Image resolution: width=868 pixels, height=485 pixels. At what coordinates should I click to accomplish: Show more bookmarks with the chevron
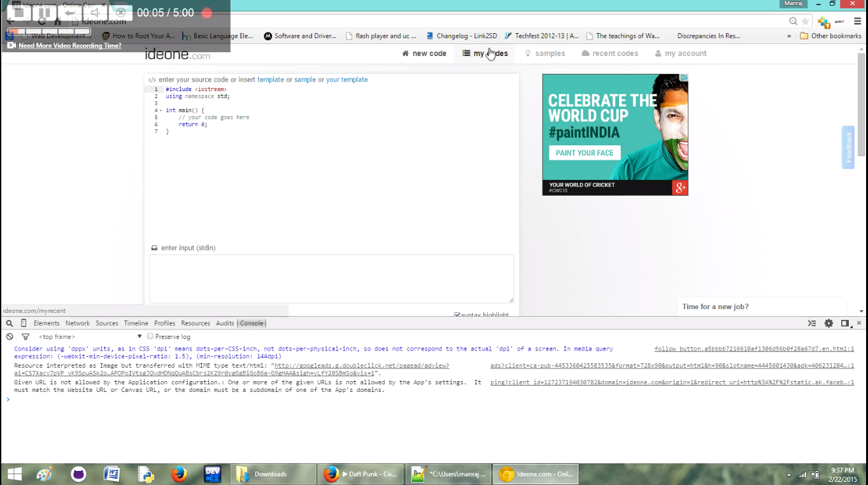789,36
